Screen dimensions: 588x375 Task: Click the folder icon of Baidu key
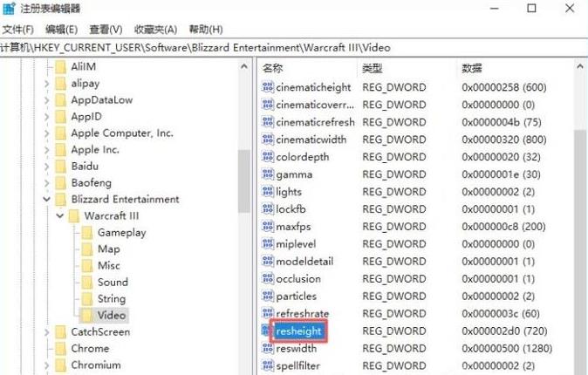(x=60, y=166)
